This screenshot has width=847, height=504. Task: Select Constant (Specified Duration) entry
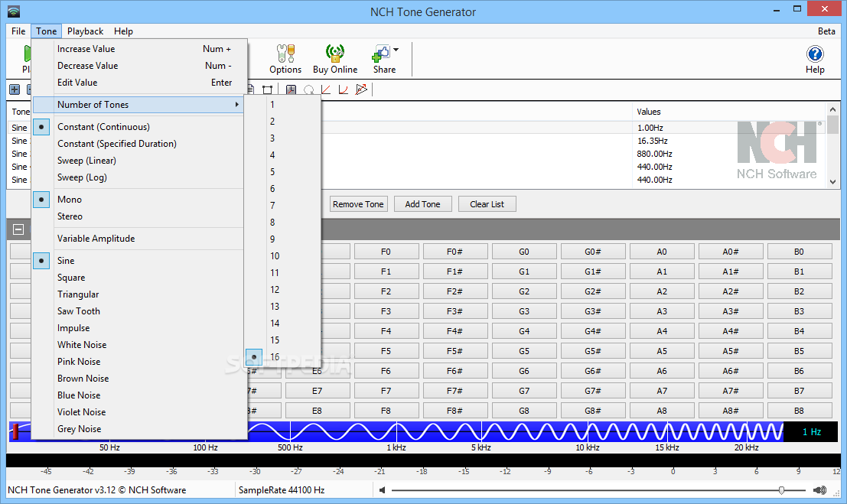pyautogui.click(x=138, y=144)
